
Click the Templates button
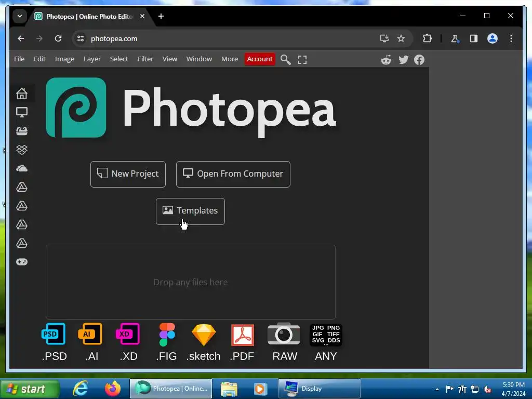190,211
